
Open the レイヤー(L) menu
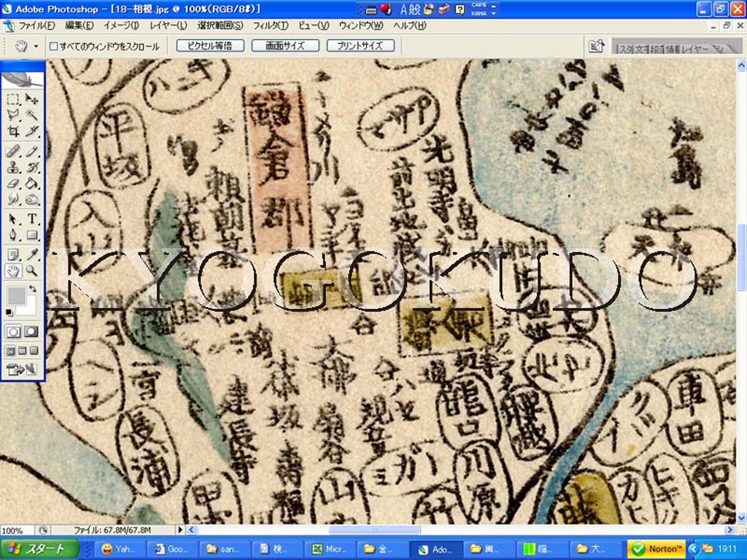(x=169, y=26)
